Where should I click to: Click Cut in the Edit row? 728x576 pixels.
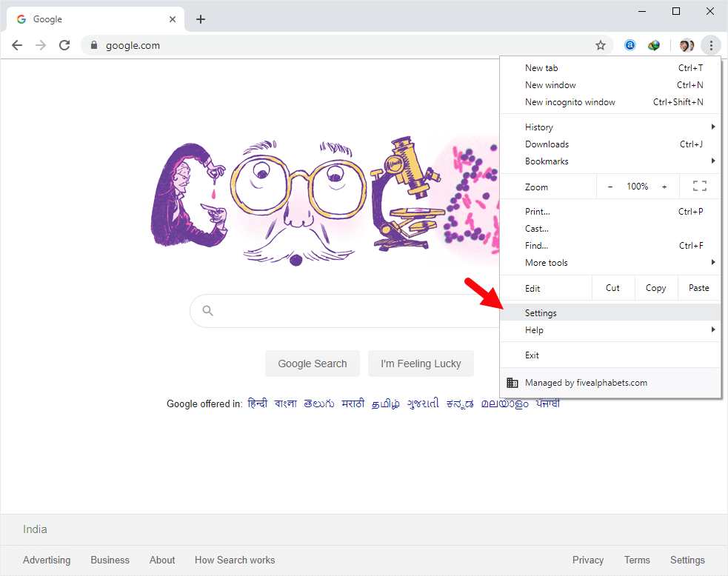click(613, 288)
